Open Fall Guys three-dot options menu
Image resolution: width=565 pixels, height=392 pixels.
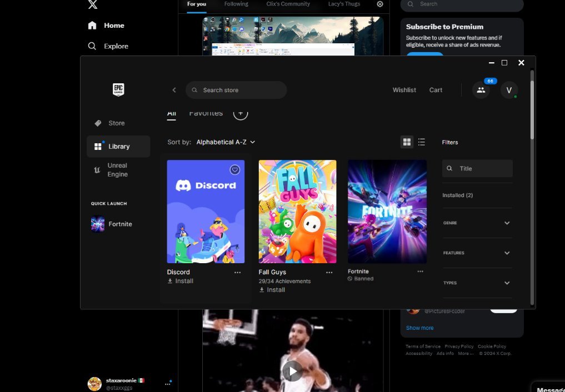click(x=329, y=273)
